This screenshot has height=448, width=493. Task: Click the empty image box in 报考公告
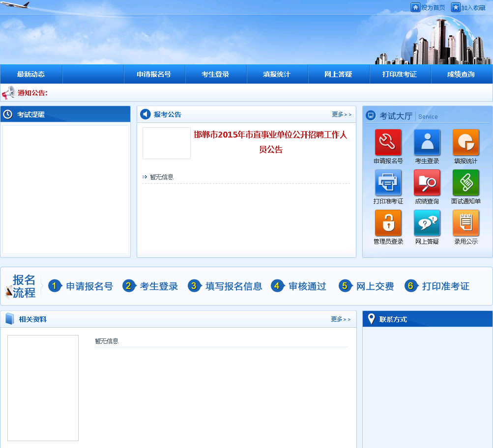(167, 143)
